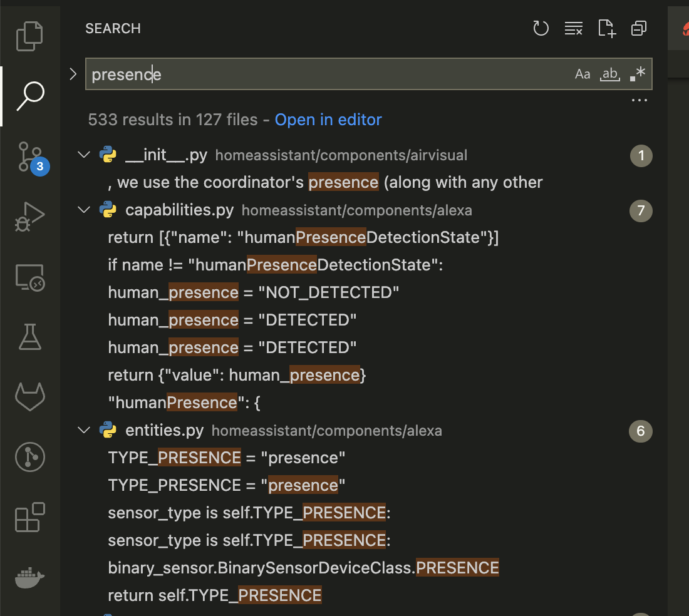The image size is (689, 616).
Task: Open the search details ellipsis menu
Action: pyautogui.click(x=639, y=100)
